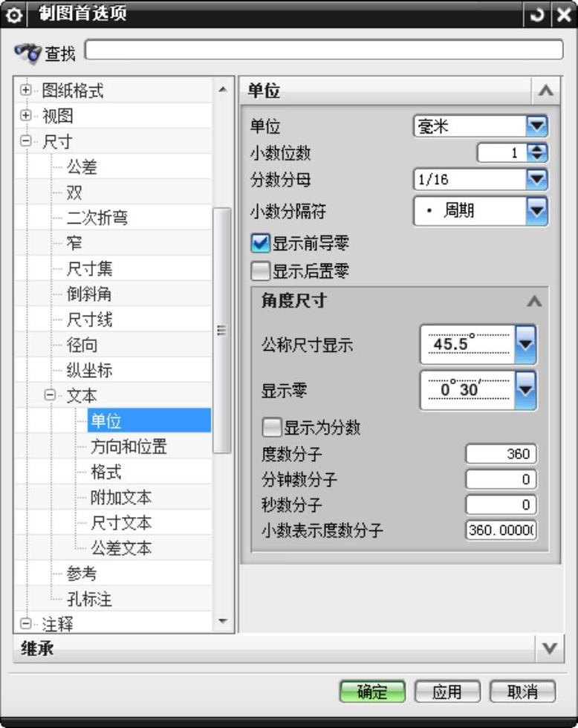
Task: Select 公差文本 in the tree
Action: click(120, 548)
